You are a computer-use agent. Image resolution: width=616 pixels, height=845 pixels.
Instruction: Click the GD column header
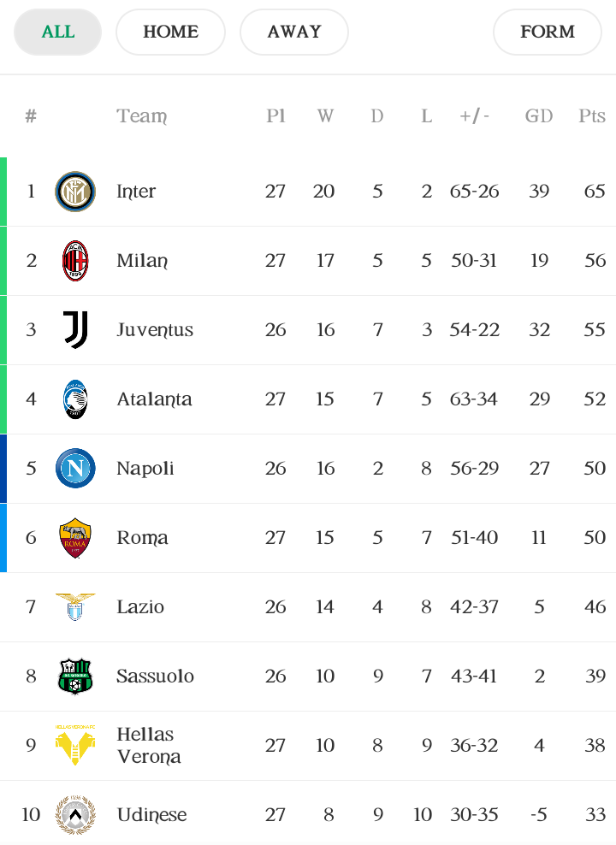539,116
